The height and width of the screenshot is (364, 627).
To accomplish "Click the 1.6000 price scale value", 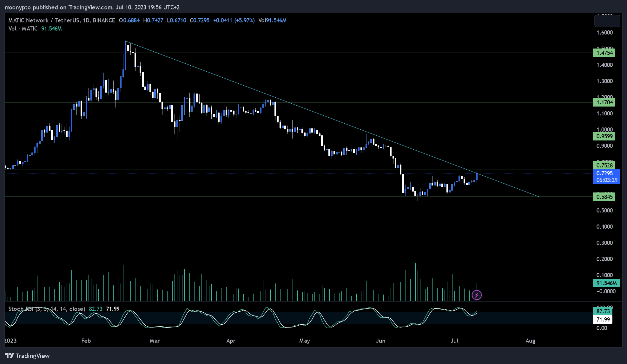I will pyautogui.click(x=604, y=33).
